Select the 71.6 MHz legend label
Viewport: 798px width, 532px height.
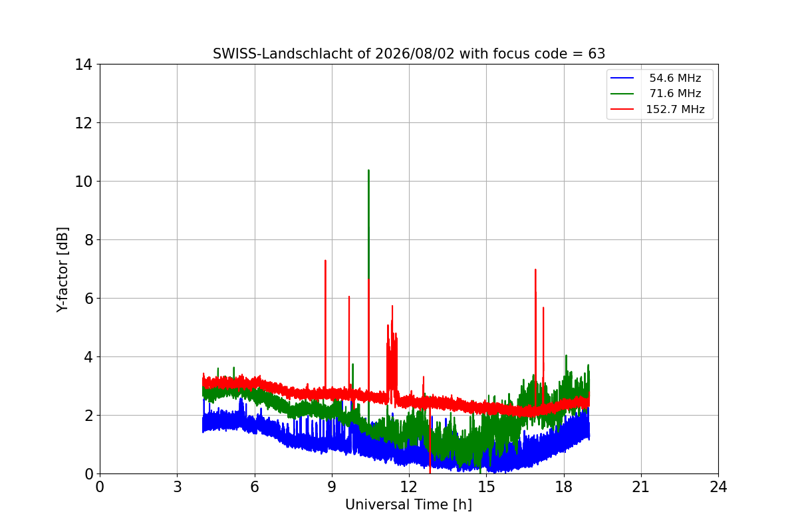(x=675, y=94)
